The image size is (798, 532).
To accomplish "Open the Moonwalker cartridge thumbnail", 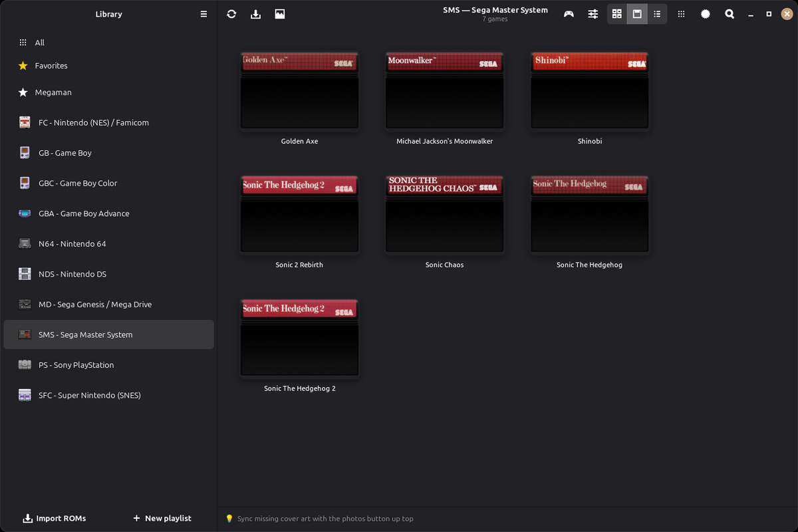I will pyautogui.click(x=445, y=91).
